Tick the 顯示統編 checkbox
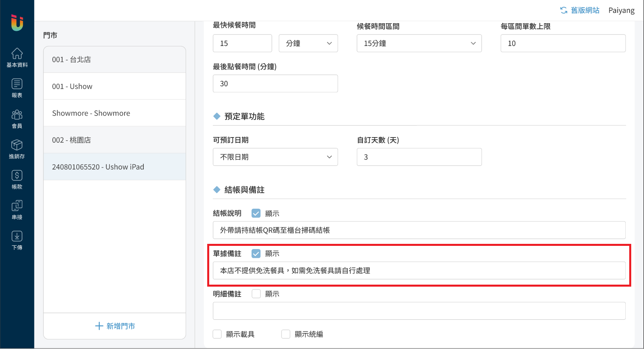This screenshot has height=349, width=644. click(x=286, y=334)
